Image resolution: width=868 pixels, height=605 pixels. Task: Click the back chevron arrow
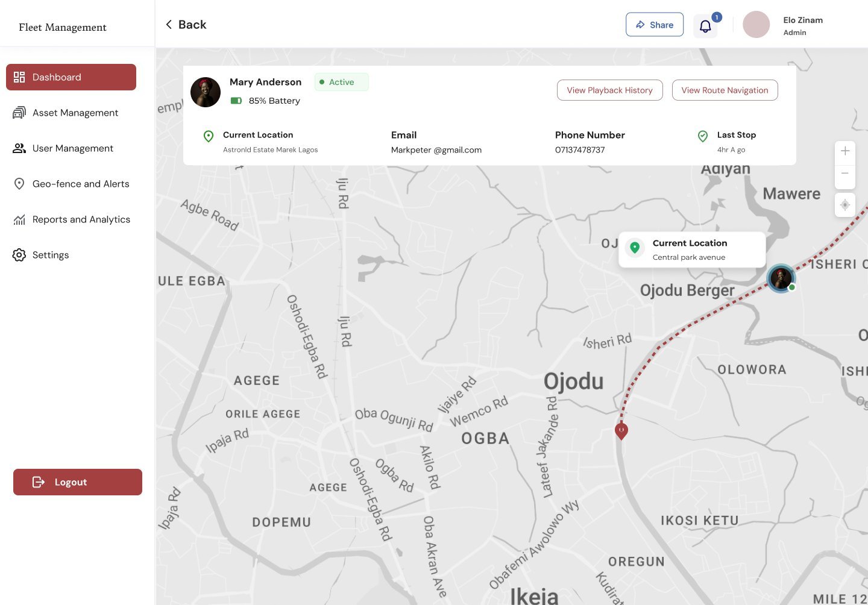point(169,25)
